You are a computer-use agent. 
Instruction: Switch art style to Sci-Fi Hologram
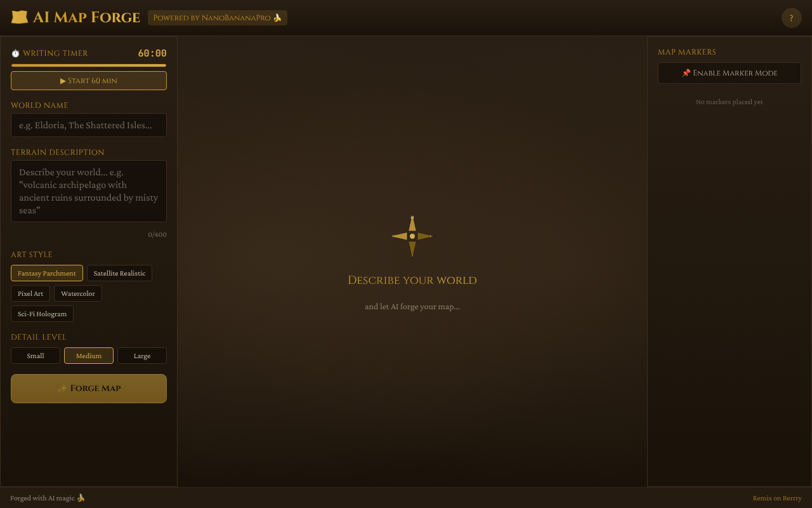pyautogui.click(x=43, y=314)
